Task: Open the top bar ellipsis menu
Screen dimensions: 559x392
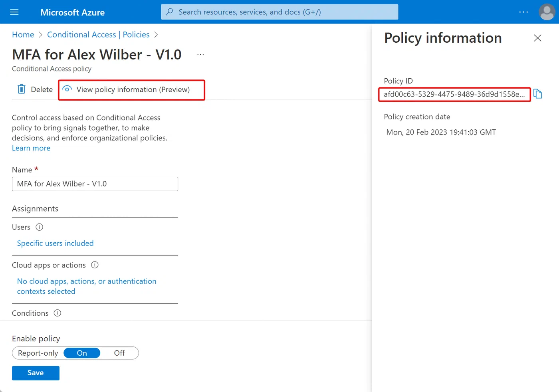Action: click(x=523, y=12)
